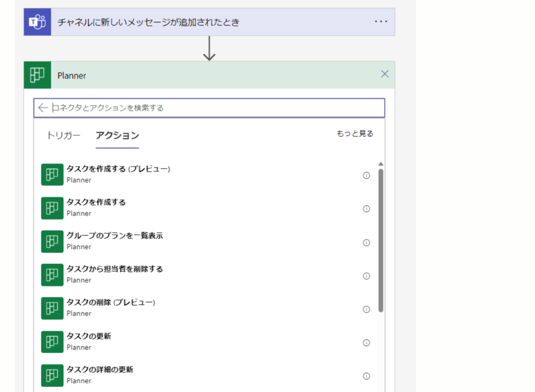This screenshot has width=535, height=392.
Task: Expand the チャネルに新しいメッセージが追加されたとき trigger card
Action: click(x=209, y=22)
